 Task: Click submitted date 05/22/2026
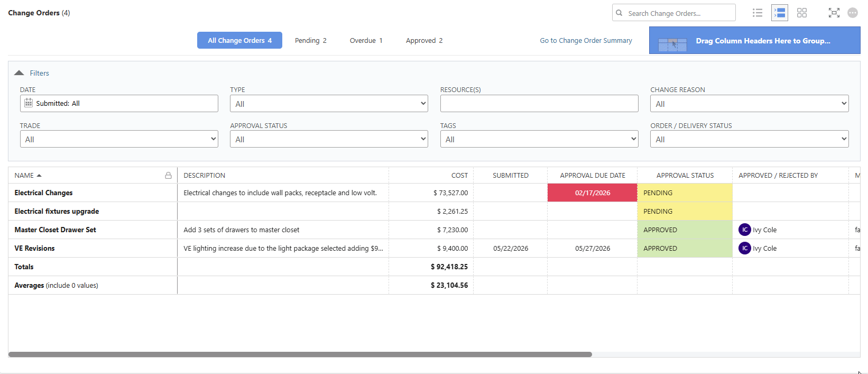click(x=511, y=248)
